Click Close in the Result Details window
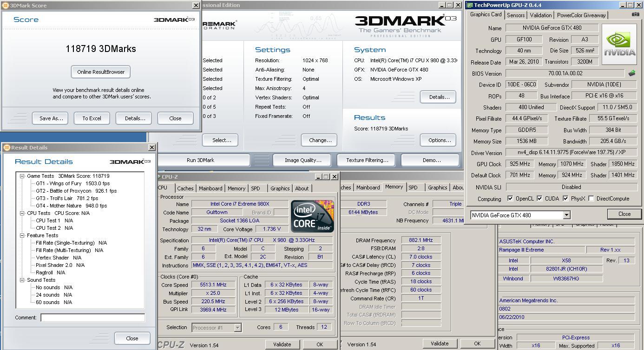Screen dimensions: 644x350 [132, 338]
